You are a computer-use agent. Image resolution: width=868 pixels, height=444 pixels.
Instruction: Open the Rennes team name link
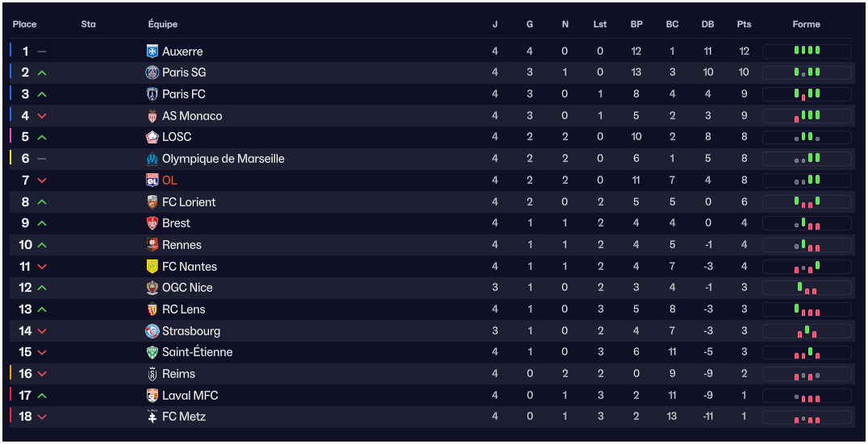tap(182, 245)
